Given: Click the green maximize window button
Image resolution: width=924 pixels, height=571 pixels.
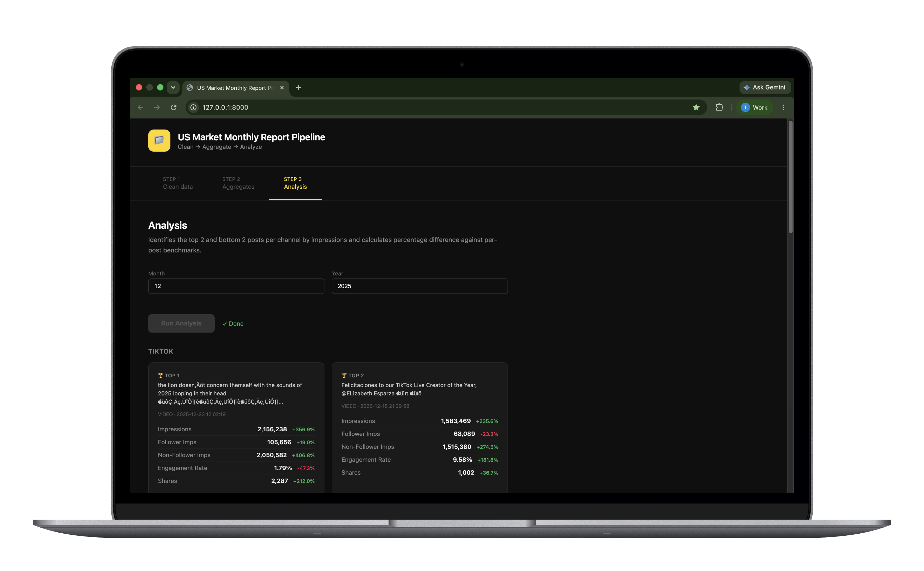Looking at the screenshot, I should click(160, 88).
